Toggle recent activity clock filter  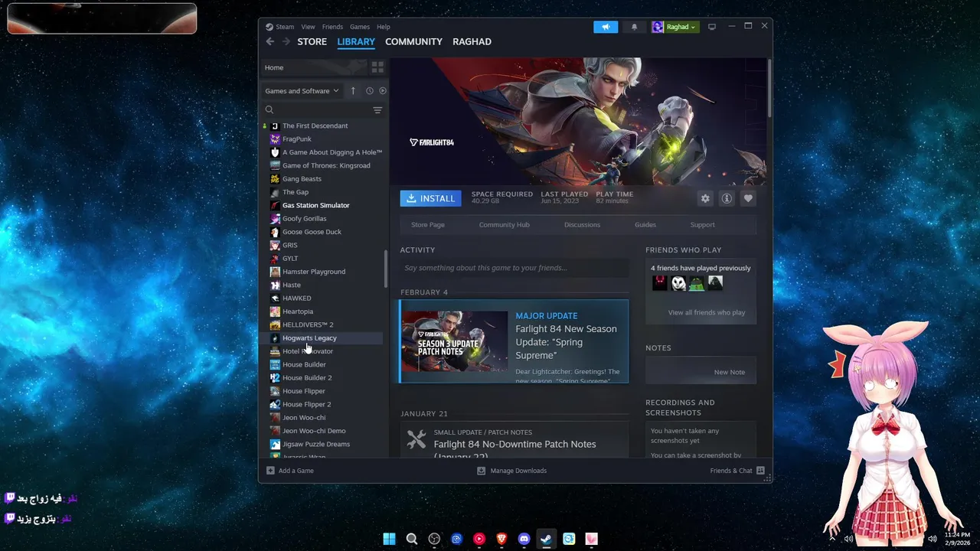point(369,90)
